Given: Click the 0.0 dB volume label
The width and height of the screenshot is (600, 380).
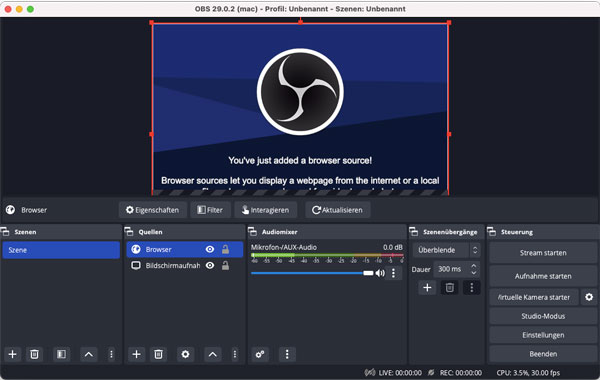Looking at the screenshot, I should pyautogui.click(x=393, y=248).
